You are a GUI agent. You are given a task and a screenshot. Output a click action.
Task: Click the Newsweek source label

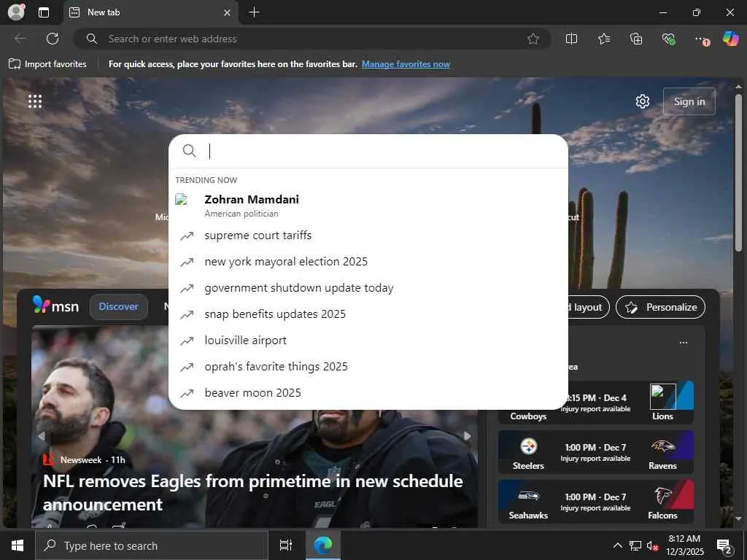click(80, 460)
